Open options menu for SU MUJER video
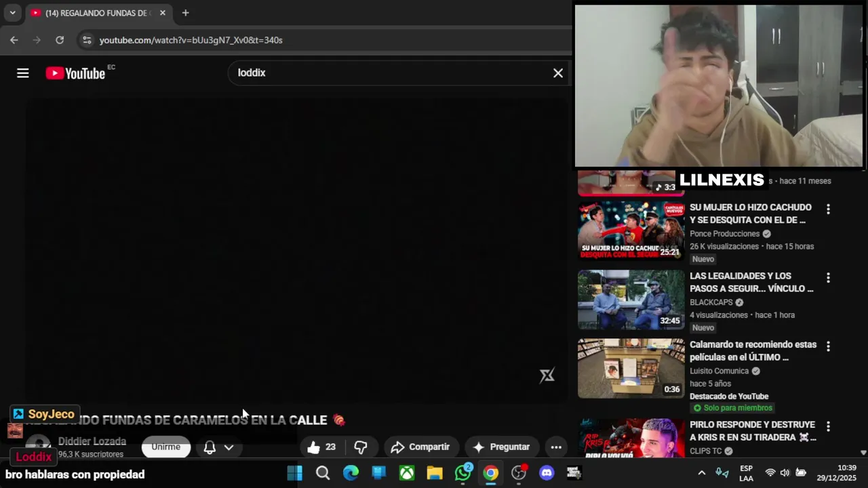The height and width of the screenshot is (488, 868). [x=828, y=209]
